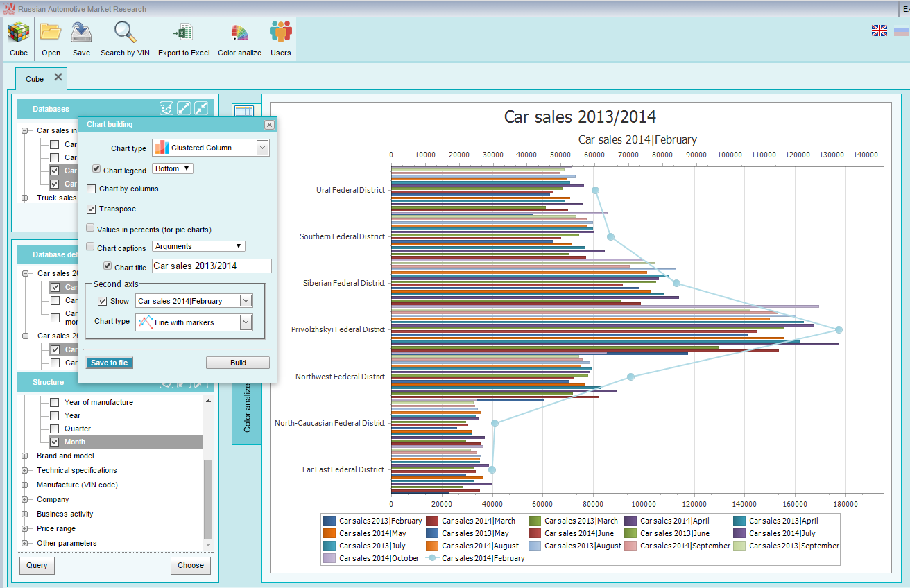Open the chart legend Bottom dropdown
This screenshot has height=588, width=910.
pyautogui.click(x=173, y=168)
